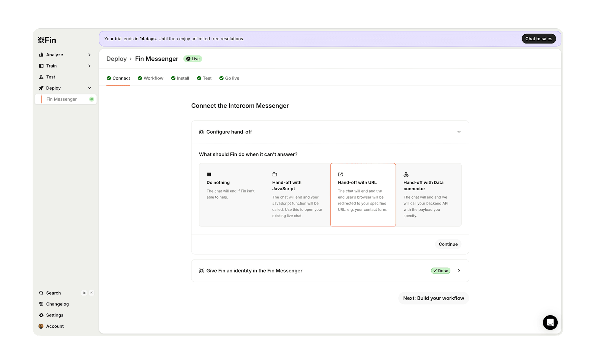Collapse the Configure hand-off section
This screenshot has width=596, height=364.
[459, 132]
